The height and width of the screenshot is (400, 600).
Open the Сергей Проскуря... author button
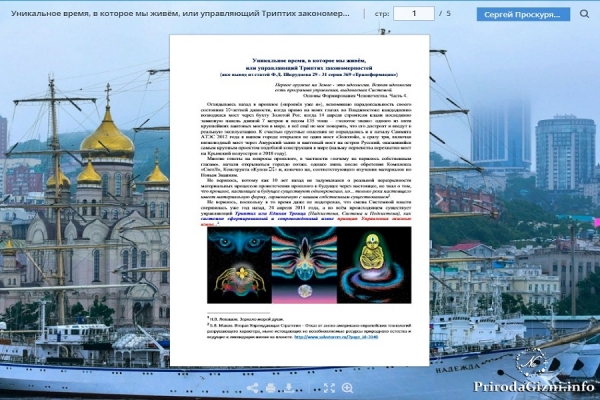523,14
